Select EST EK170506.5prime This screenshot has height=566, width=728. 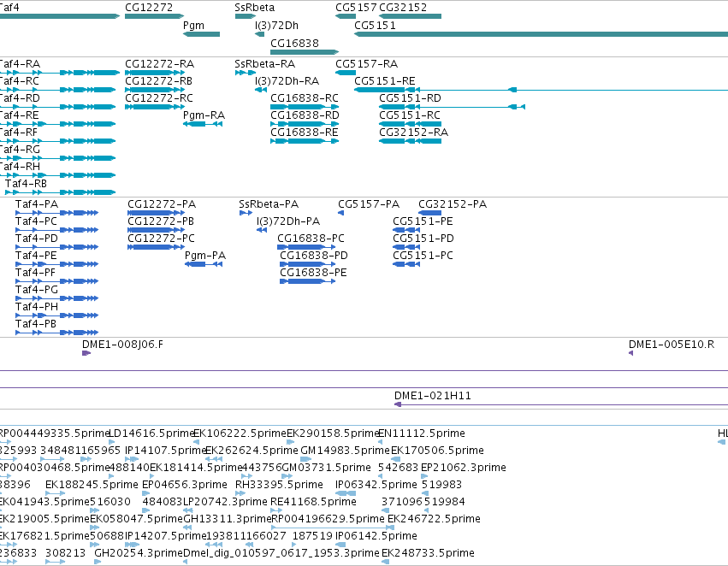[x=395, y=459]
